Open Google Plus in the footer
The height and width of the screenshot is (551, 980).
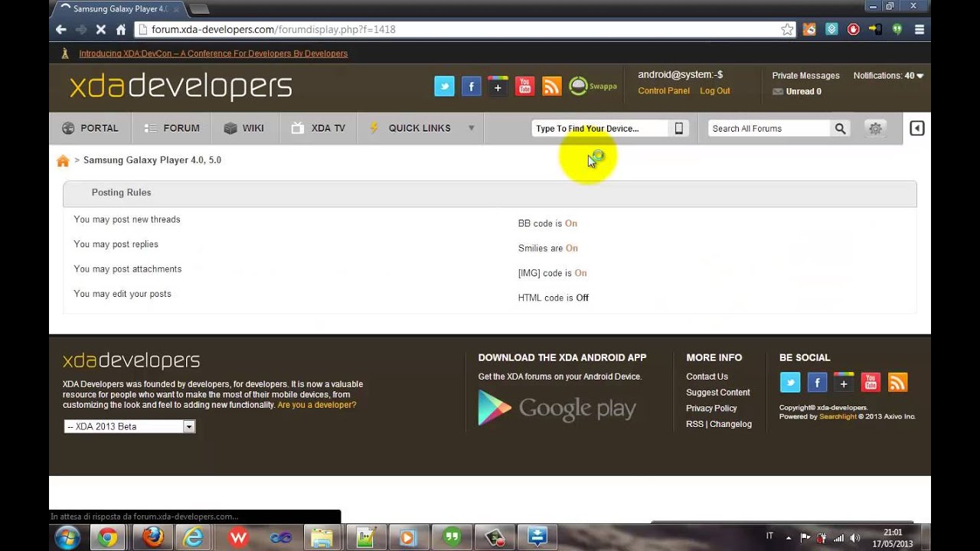pyautogui.click(x=844, y=382)
